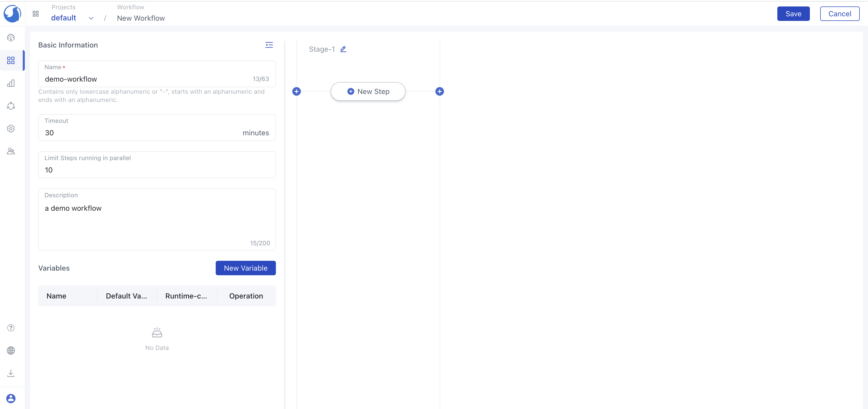The height and width of the screenshot is (409, 868).
Task: Click the help question mark icon
Action: [x=12, y=328]
